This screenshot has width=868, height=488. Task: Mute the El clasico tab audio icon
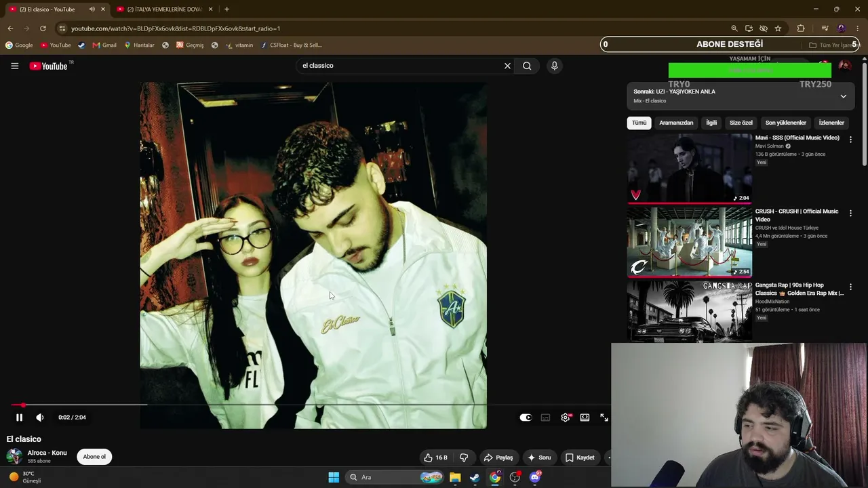[92, 9]
